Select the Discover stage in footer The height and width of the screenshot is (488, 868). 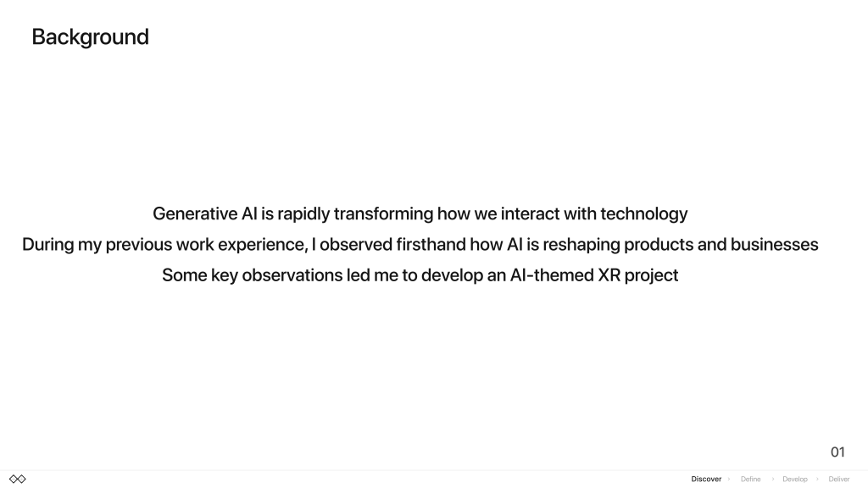click(706, 480)
